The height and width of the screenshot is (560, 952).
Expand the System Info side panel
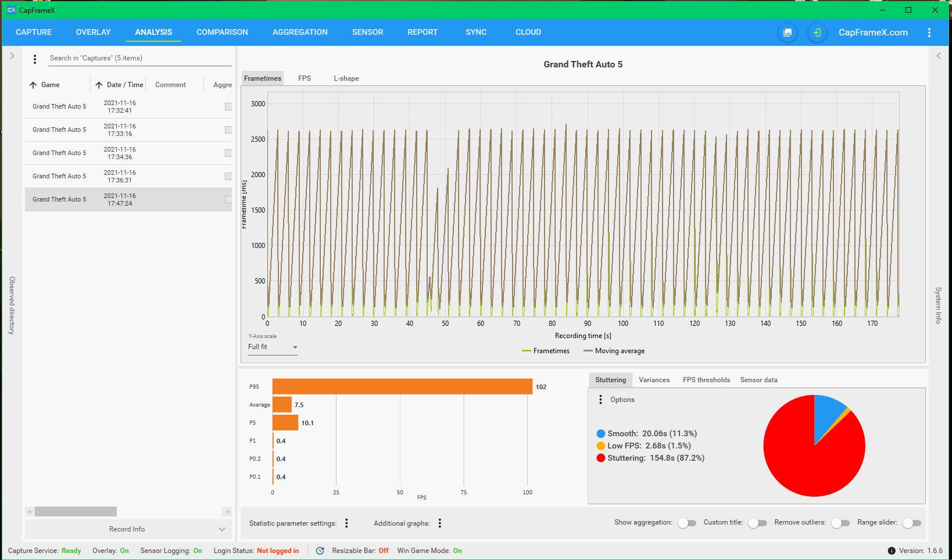[939, 56]
